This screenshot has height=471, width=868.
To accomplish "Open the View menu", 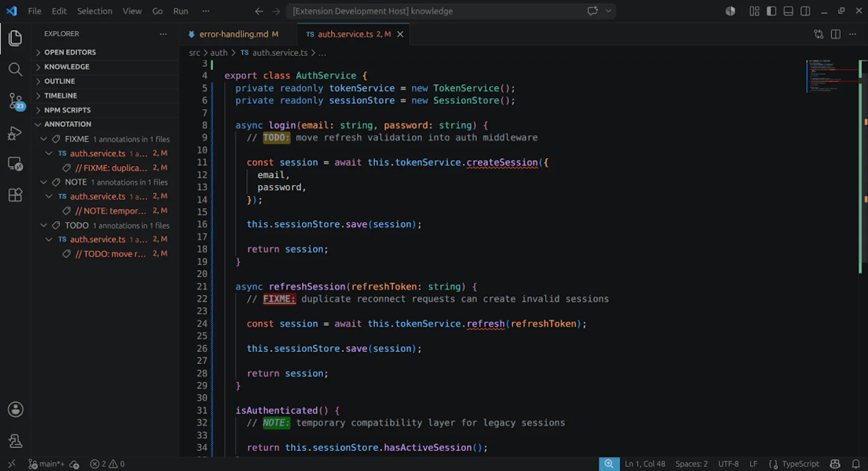I will tap(132, 11).
